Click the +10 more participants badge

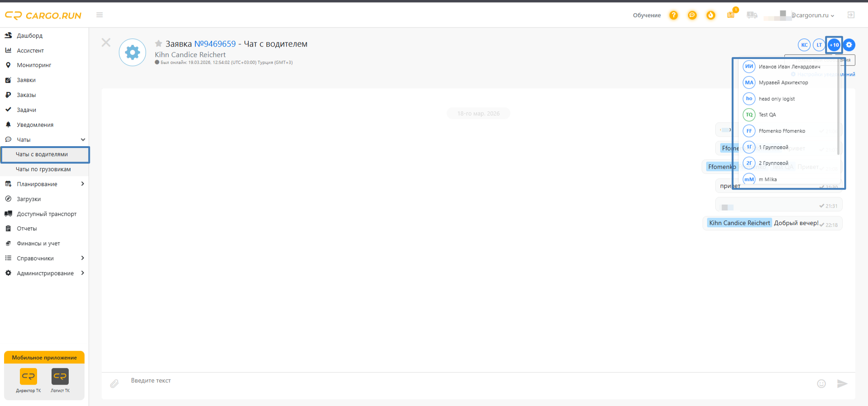coord(834,45)
